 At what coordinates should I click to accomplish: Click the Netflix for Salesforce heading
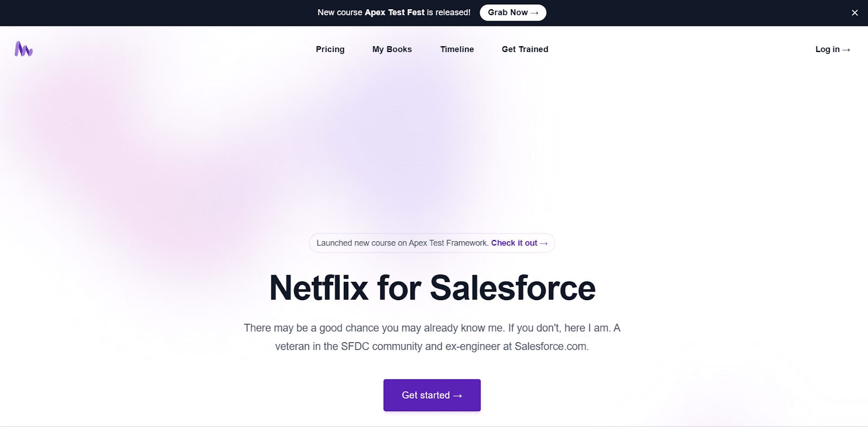[432, 288]
